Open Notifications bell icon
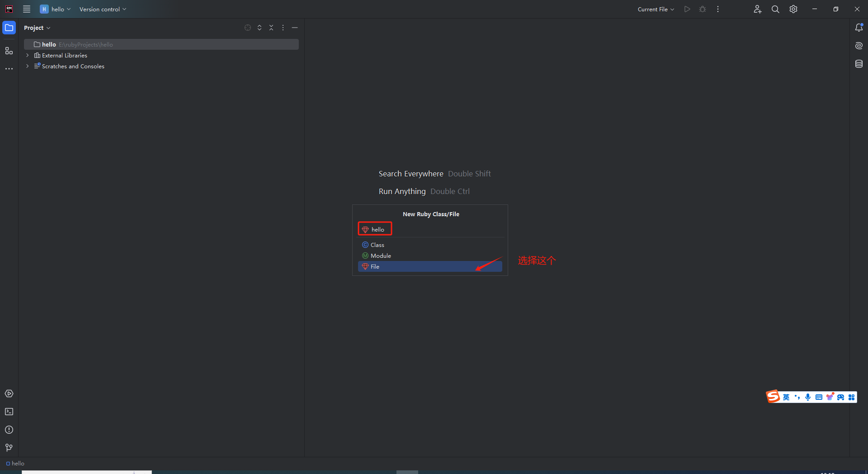The image size is (868, 474). pyautogui.click(x=859, y=28)
